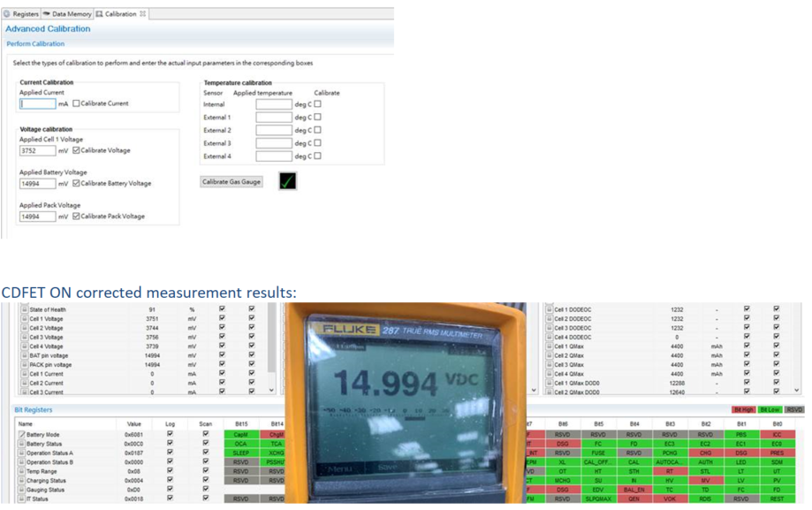Tick the External 2 temperature Calibrate checkbox
812x510 pixels.
coord(317,130)
